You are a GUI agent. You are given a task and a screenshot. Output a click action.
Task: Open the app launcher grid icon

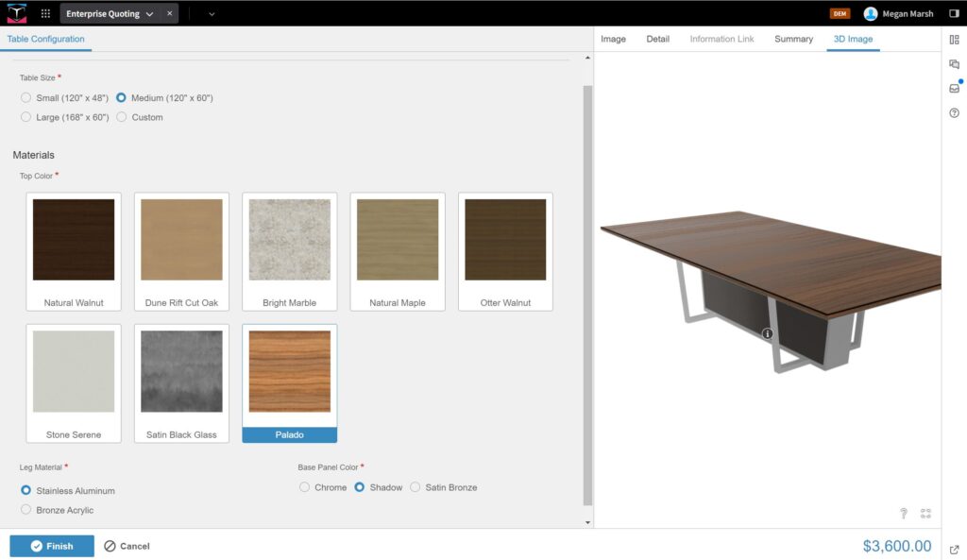click(x=45, y=13)
